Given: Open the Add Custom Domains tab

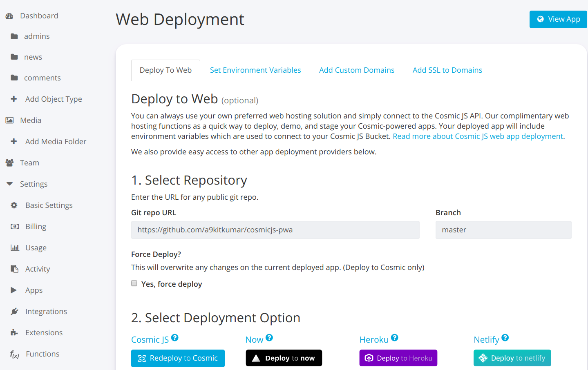Looking at the screenshot, I should pyautogui.click(x=356, y=70).
